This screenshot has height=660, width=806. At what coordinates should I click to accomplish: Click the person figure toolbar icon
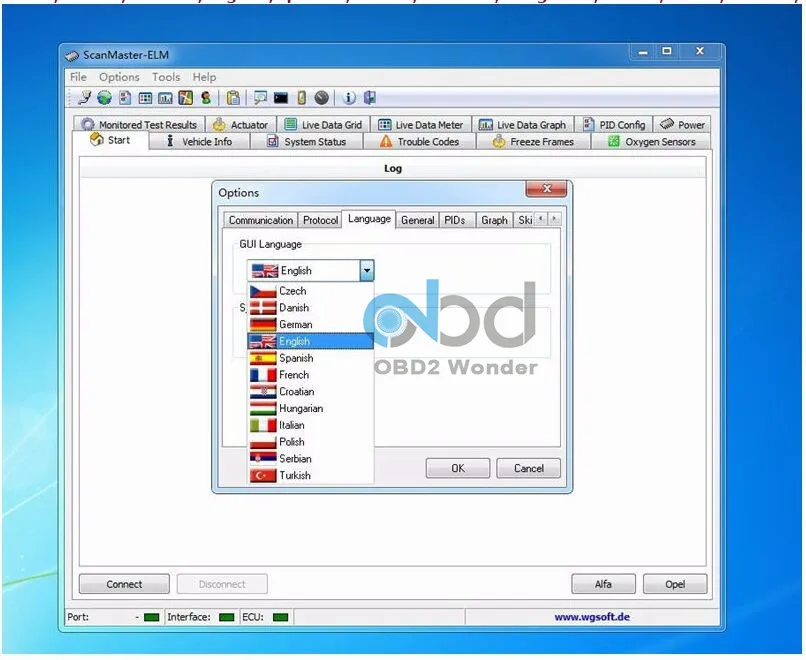206,98
